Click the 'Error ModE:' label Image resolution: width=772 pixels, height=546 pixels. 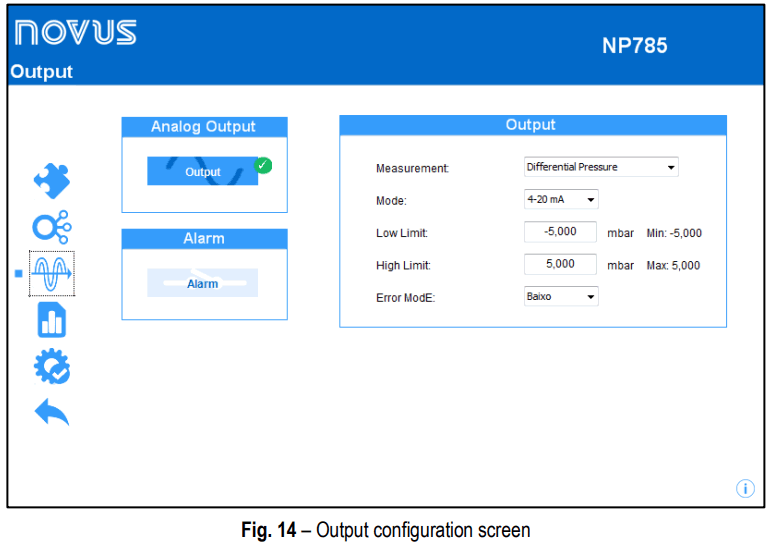pyautogui.click(x=406, y=298)
